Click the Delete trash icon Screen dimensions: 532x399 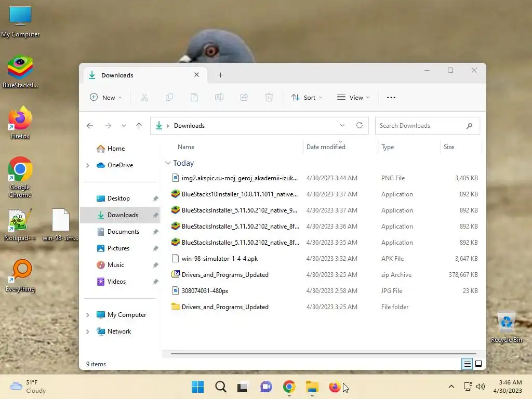[269, 98]
